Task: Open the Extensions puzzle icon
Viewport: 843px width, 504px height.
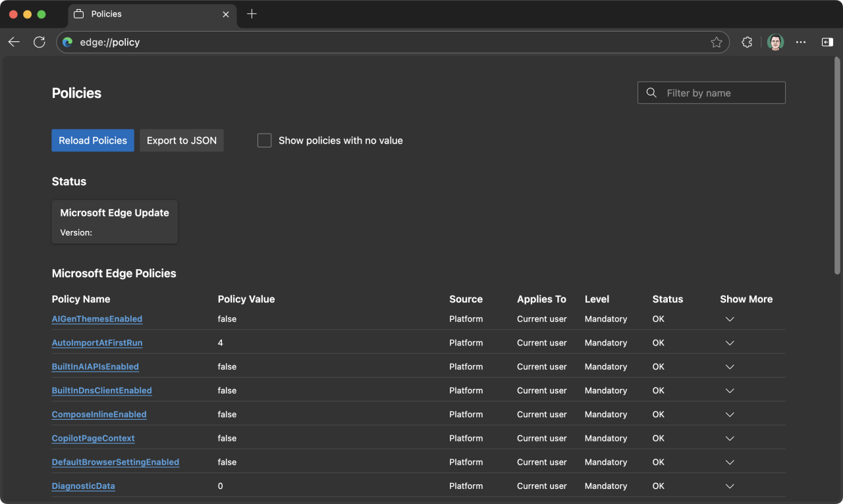Action: pos(747,42)
